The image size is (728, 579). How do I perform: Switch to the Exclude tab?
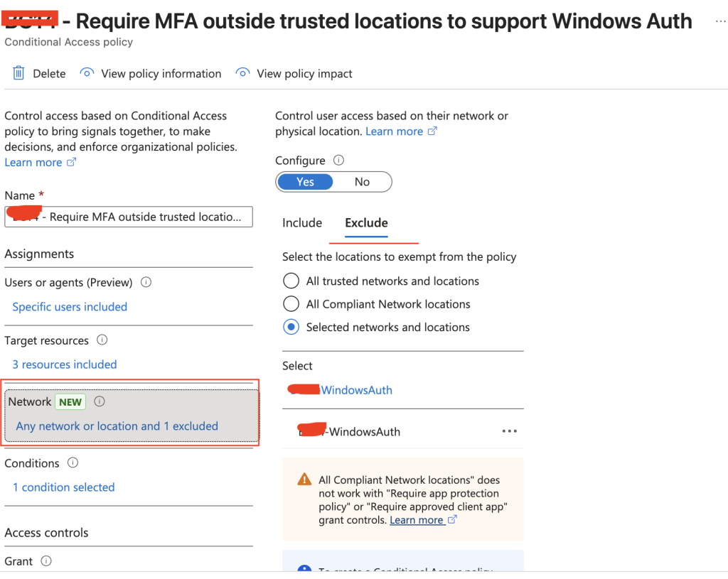pos(366,223)
